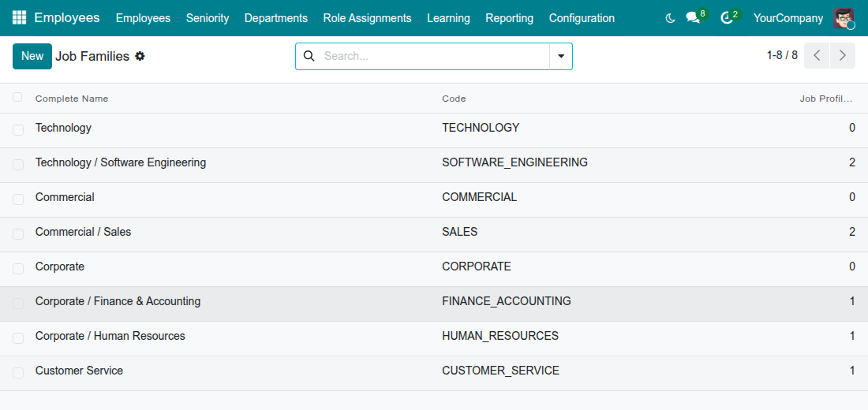868x410 pixels.
Task: Open the Role Assignments menu
Action: 367,18
